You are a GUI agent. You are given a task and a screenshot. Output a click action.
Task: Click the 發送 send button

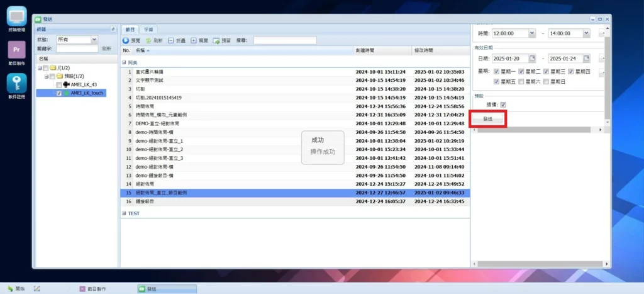tap(488, 118)
